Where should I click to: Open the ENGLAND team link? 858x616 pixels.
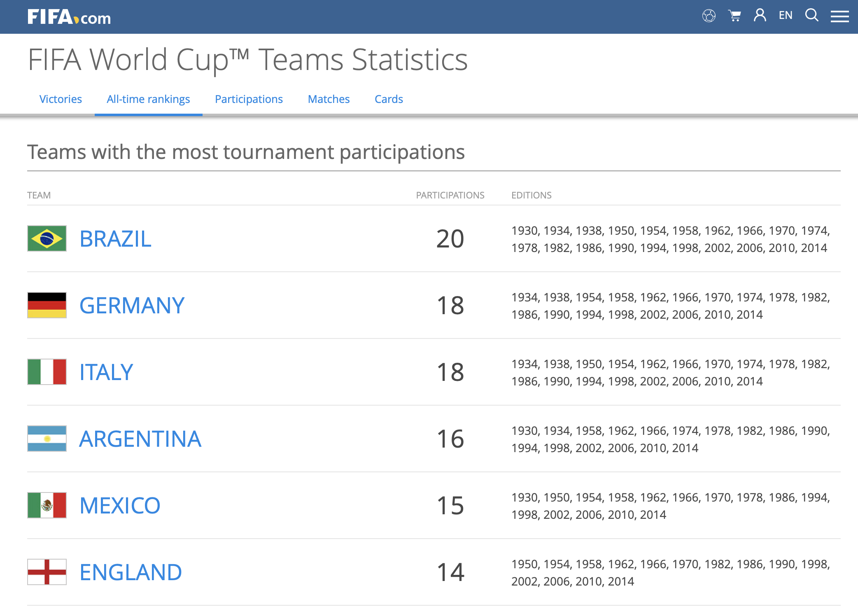pyautogui.click(x=131, y=572)
